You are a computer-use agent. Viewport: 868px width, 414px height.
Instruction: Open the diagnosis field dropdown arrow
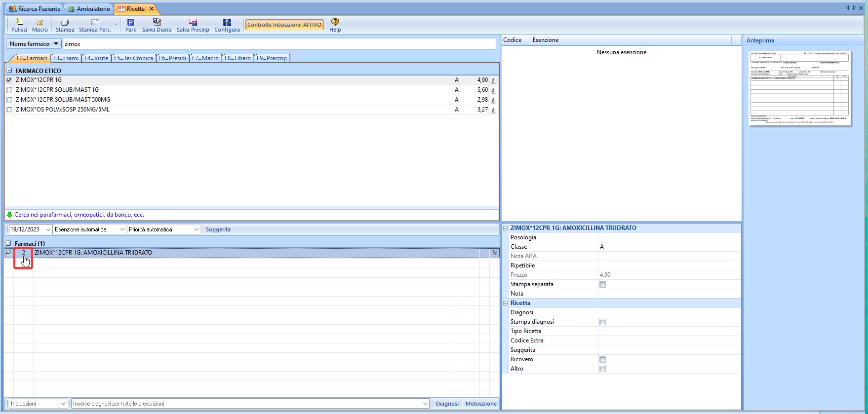point(425,404)
